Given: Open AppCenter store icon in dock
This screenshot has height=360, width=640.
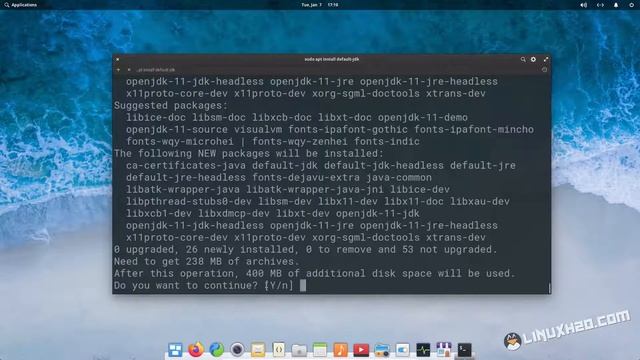Looking at the screenshot, I should pos(444,350).
